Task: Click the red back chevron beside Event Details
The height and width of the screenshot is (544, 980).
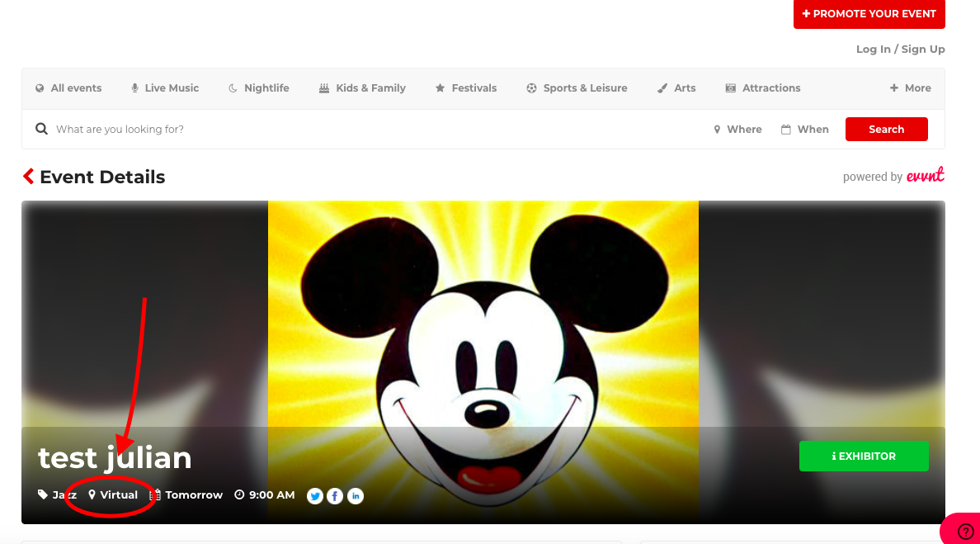Action: point(28,177)
